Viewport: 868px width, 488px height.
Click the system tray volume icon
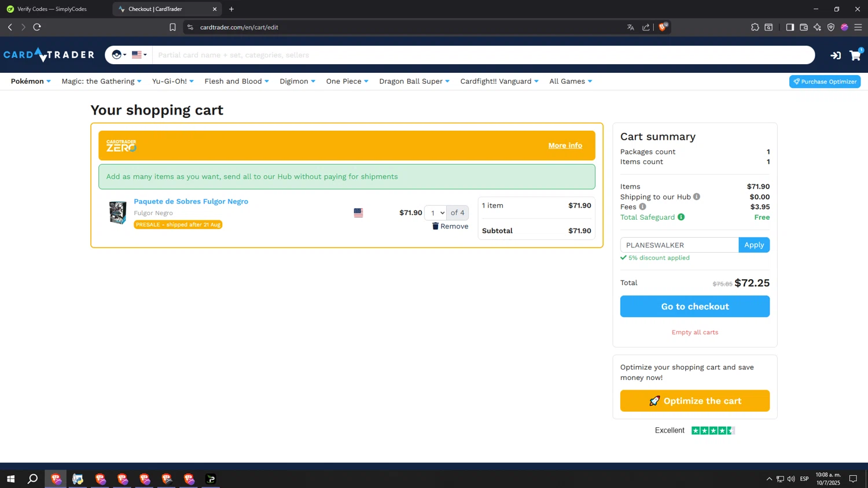791,479
